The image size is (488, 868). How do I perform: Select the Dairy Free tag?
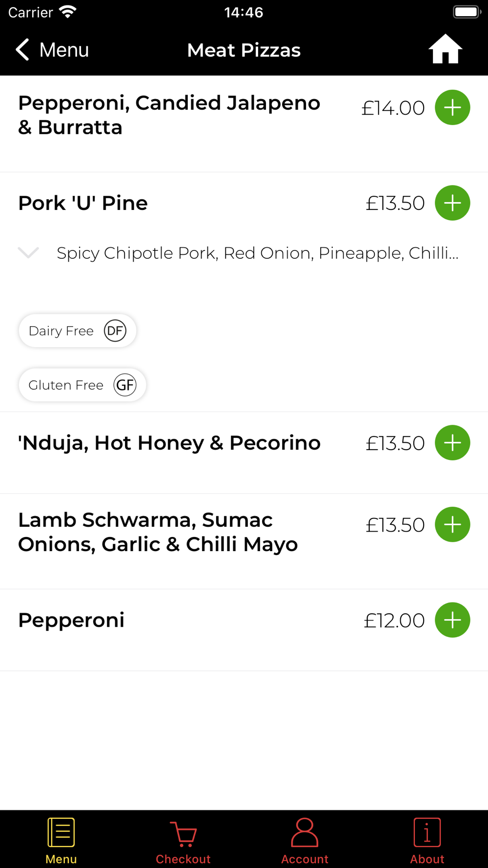77,331
